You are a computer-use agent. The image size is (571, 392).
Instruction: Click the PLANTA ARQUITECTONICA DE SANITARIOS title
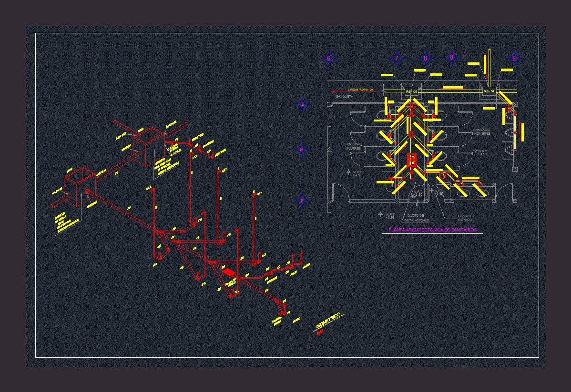click(433, 230)
